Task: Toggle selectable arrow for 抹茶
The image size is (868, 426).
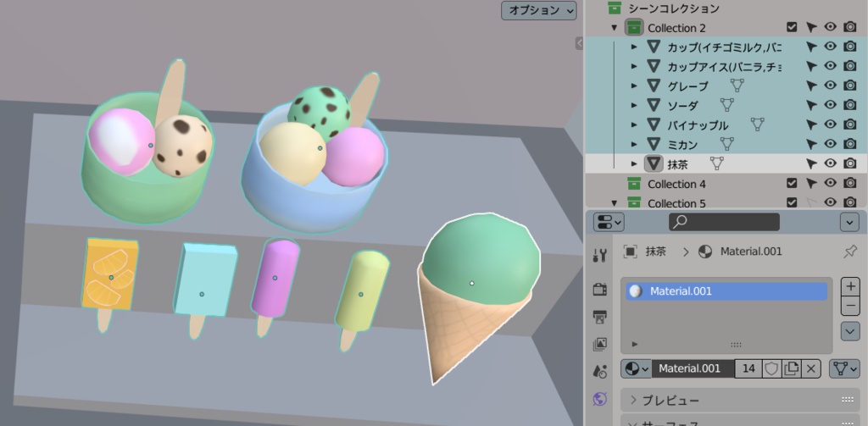Action: pos(811,163)
